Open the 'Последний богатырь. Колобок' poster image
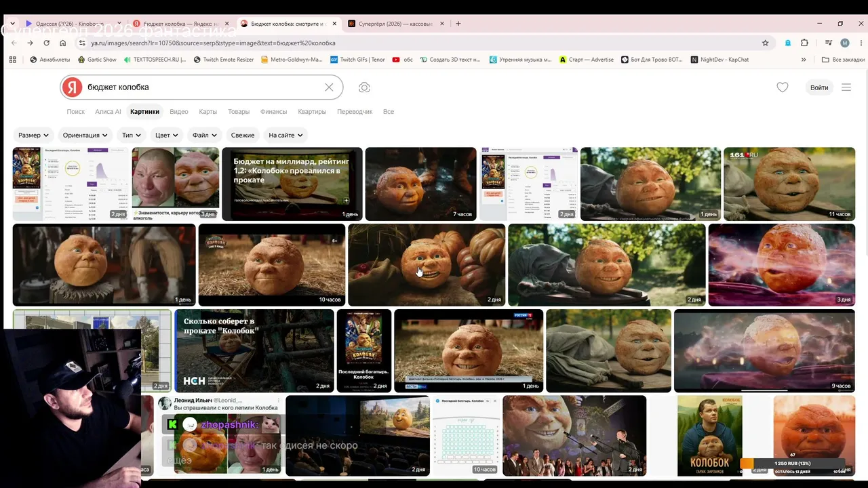 tap(364, 351)
